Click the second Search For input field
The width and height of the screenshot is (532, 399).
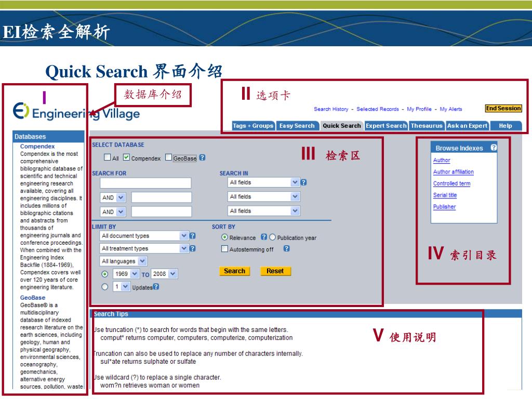(x=162, y=197)
